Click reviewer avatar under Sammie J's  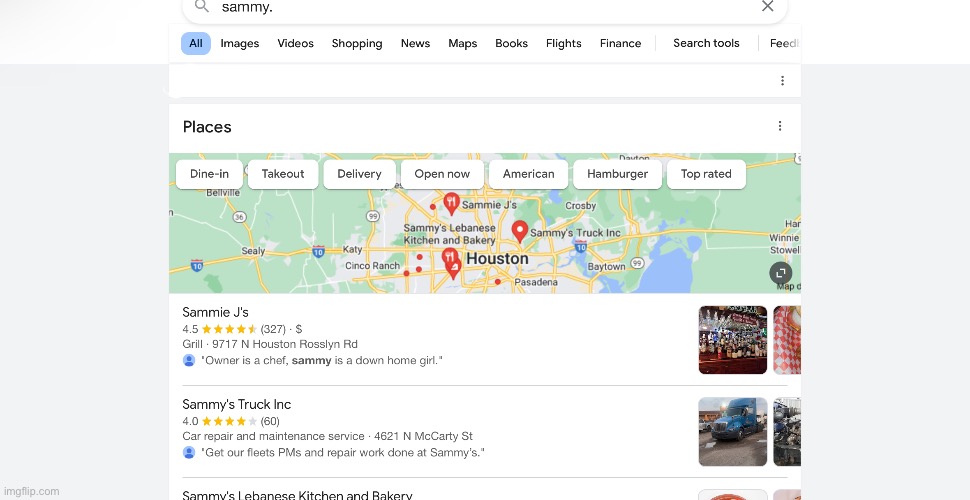(x=189, y=360)
